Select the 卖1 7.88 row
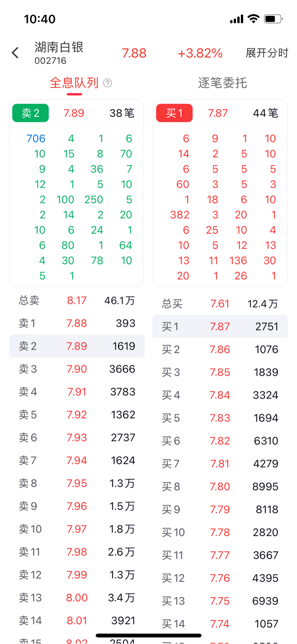Viewport: 297px width, 644px height. point(77,323)
